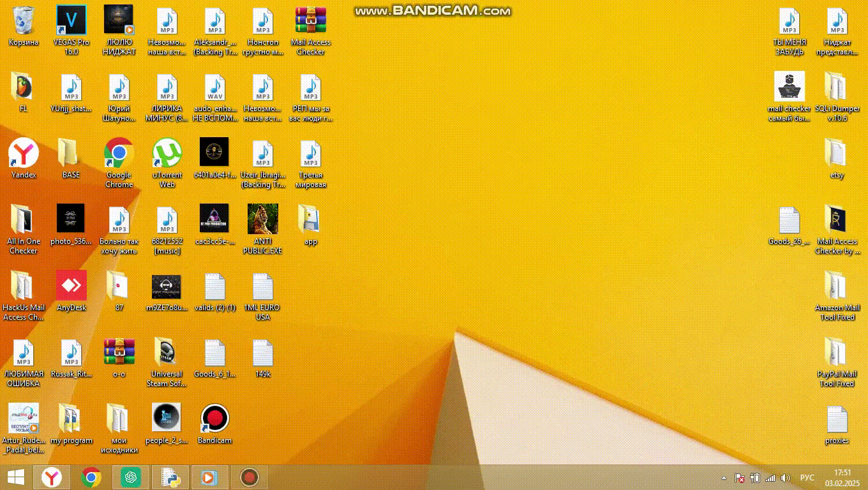Open the volume speaker icon in tray
868x490 pixels.
coord(786,478)
